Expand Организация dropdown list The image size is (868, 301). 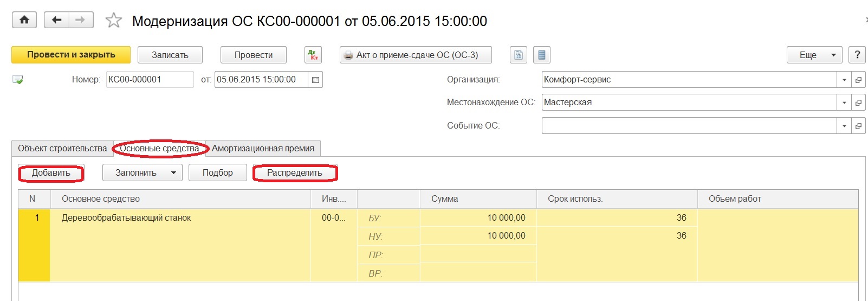[x=844, y=80]
